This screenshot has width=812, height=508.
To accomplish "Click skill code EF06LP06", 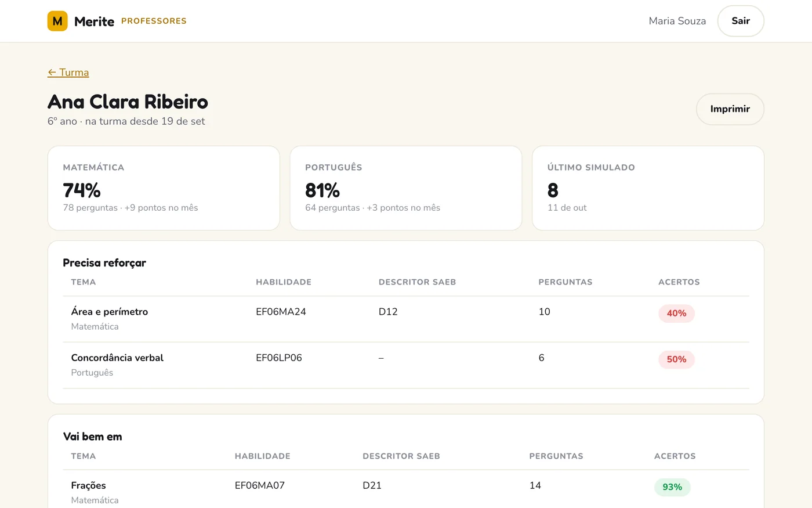I will 279,358.
